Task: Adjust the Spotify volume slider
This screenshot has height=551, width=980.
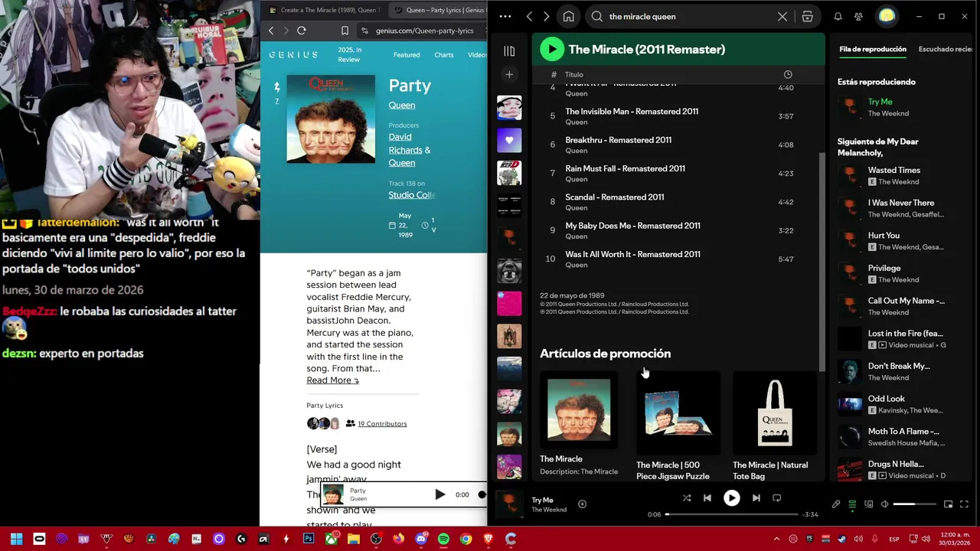Action: [915, 504]
